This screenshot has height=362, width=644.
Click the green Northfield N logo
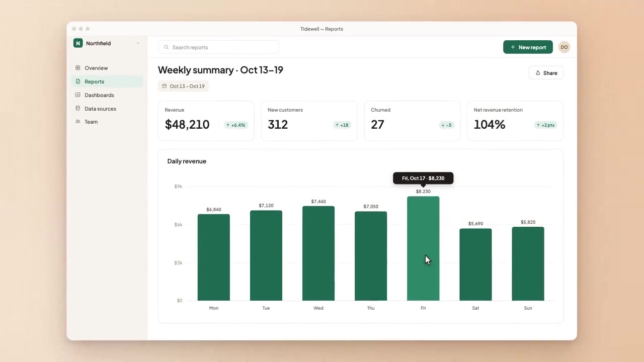click(x=78, y=43)
